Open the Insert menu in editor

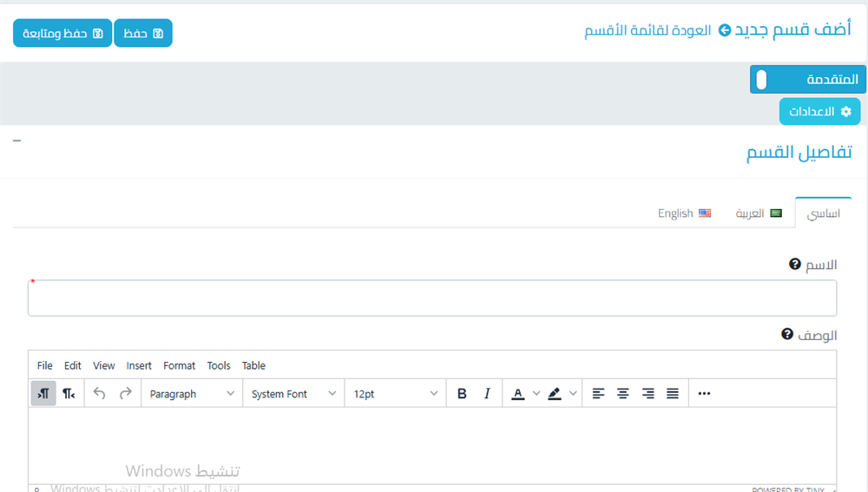[x=139, y=366]
